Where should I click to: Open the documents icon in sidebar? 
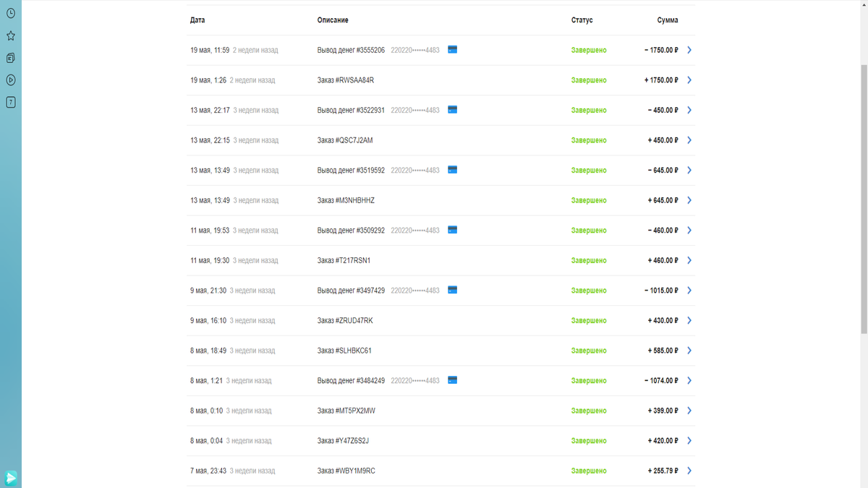coord(11,58)
